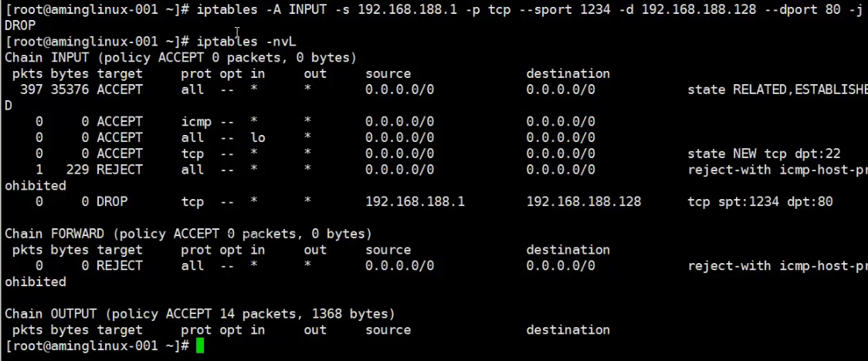Click "--dport" option in the first command
Image resolution: width=868 pixels, height=361 pixels.
tap(791, 10)
